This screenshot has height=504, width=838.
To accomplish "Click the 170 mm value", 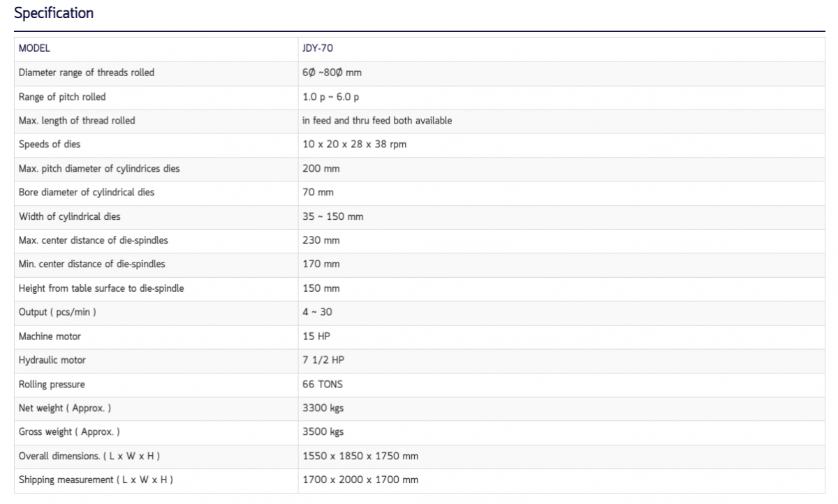I will pos(321,264).
